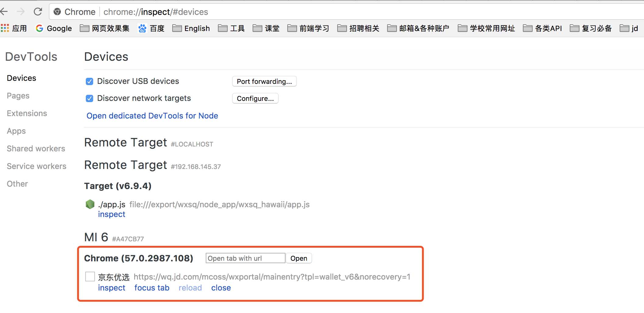
Task: Click reload for the 京东优选 tab
Action: click(x=190, y=288)
